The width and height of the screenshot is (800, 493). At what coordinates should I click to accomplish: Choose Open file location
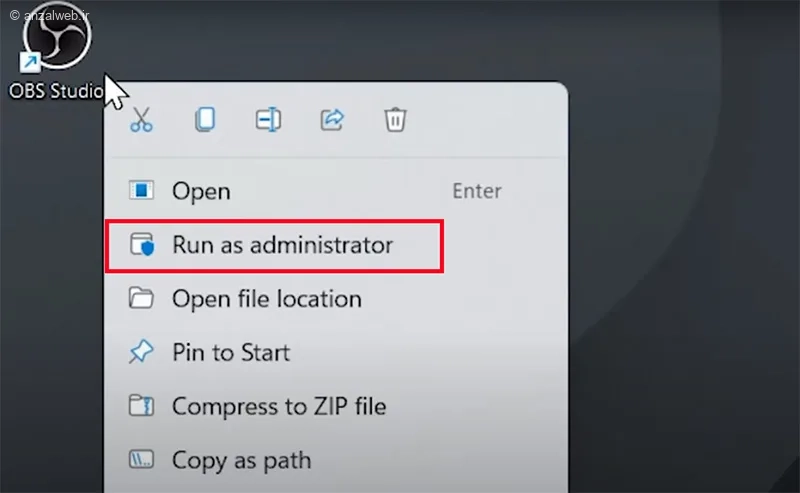click(x=337, y=299)
